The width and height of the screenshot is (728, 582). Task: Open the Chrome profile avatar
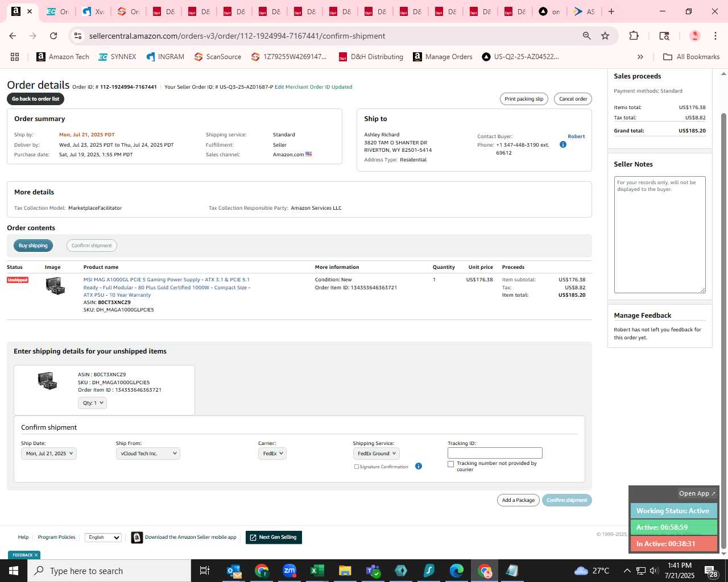click(694, 36)
